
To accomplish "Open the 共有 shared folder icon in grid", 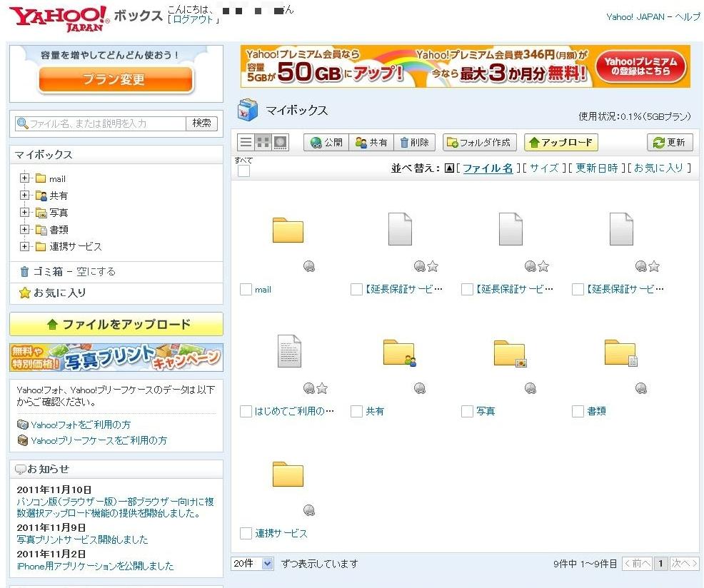I will tap(399, 353).
